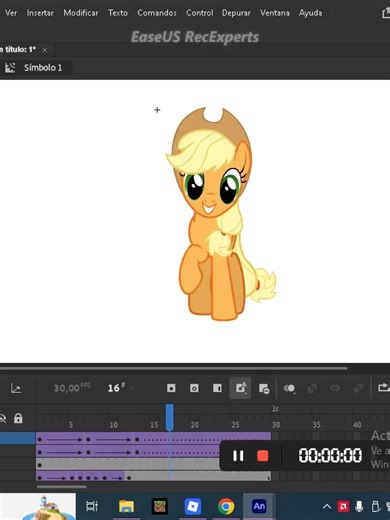Pause the EaseUS recording
The width and height of the screenshot is (390, 520).
tap(238, 456)
